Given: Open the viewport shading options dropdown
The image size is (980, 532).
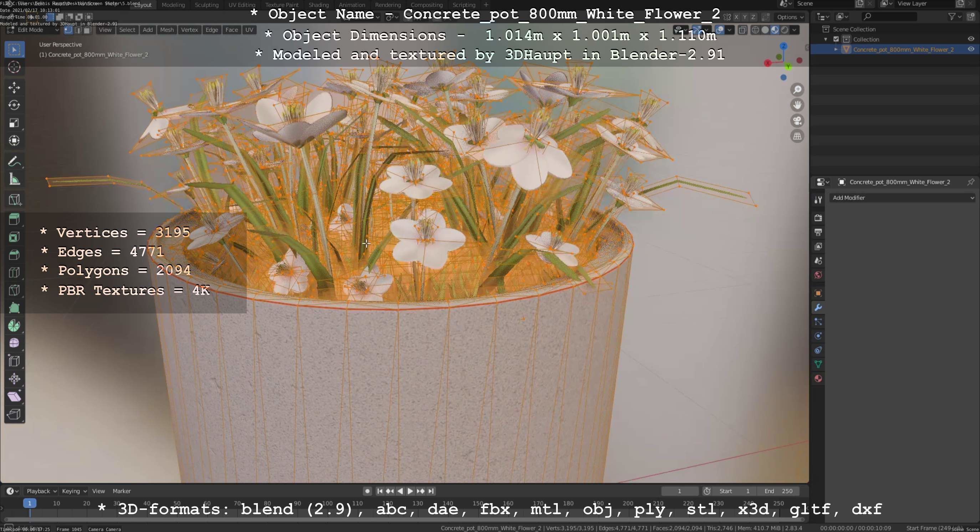Looking at the screenshot, I should click(794, 30).
